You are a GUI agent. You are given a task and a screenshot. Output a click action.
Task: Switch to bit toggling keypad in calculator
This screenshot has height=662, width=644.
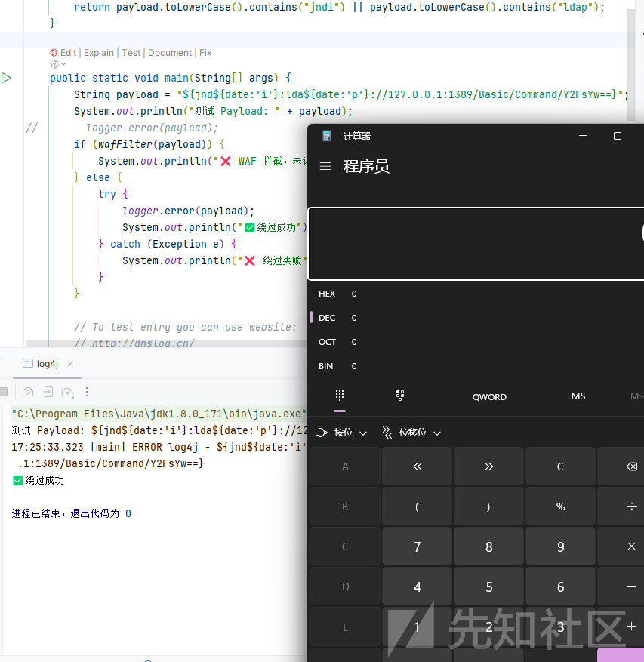tap(400, 396)
